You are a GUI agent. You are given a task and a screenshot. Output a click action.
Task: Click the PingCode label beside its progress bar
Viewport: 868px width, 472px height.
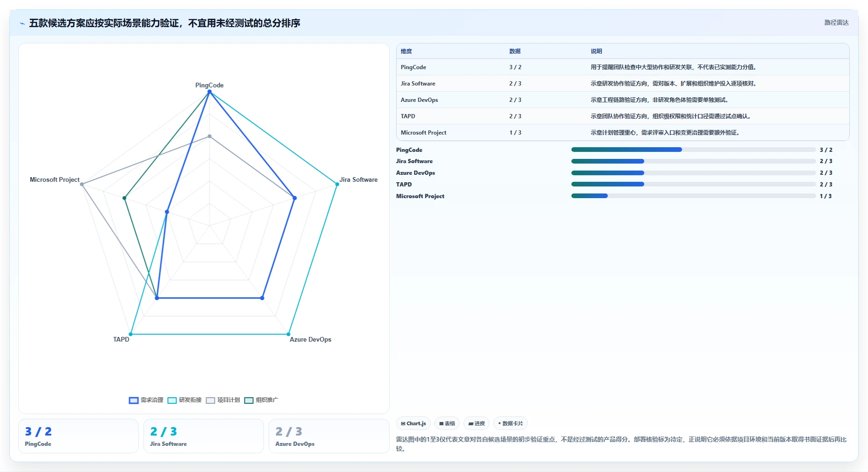[x=409, y=150]
